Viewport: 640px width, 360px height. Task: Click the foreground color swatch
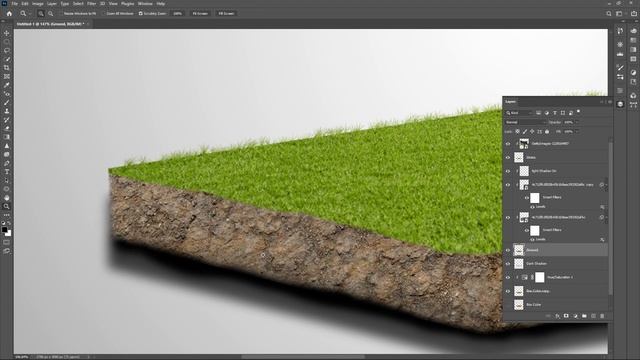[5, 230]
